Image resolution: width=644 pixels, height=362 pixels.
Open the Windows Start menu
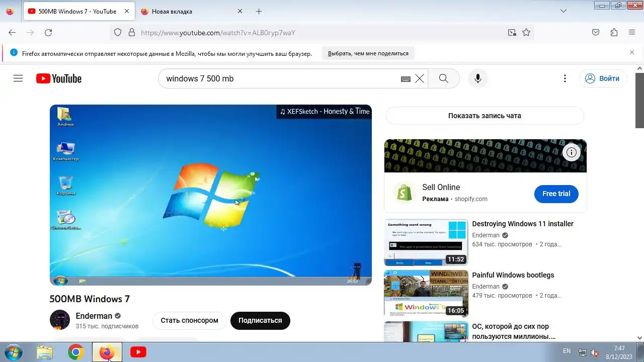(14, 352)
